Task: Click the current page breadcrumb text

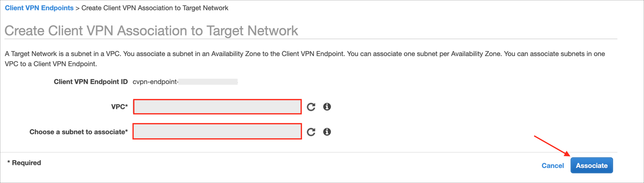Action: [155, 8]
